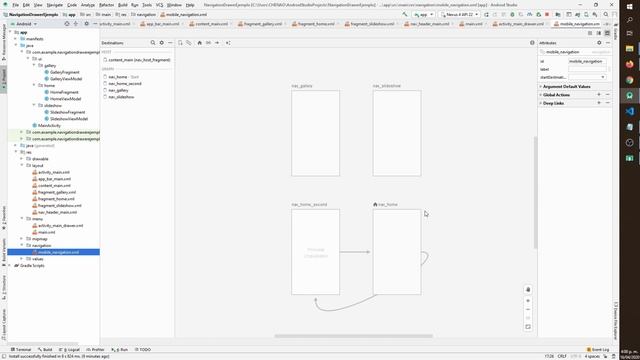This screenshot has width=640, height=360.
Task: Click the Make Project hammer icon
Action: (405, 14)
